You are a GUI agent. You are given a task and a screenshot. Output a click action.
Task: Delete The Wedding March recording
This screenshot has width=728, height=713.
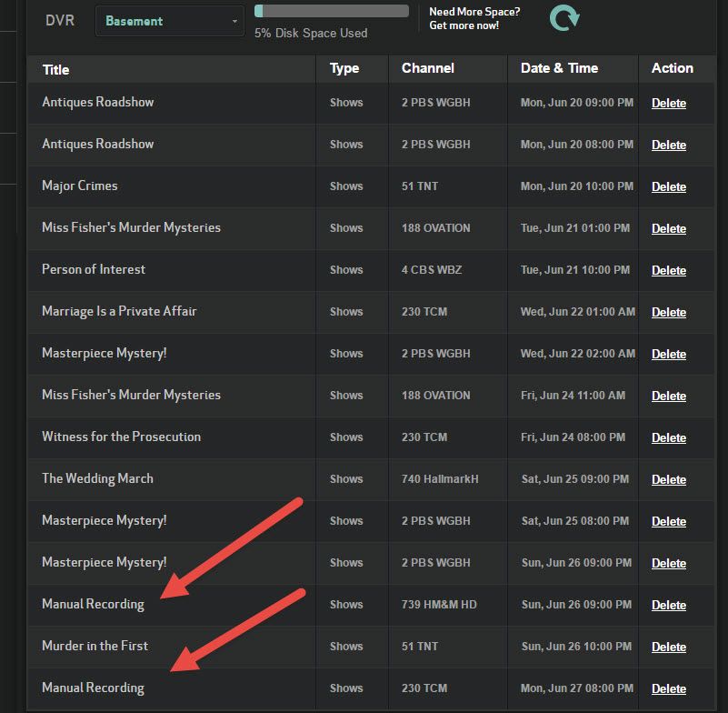coord(669,479)
